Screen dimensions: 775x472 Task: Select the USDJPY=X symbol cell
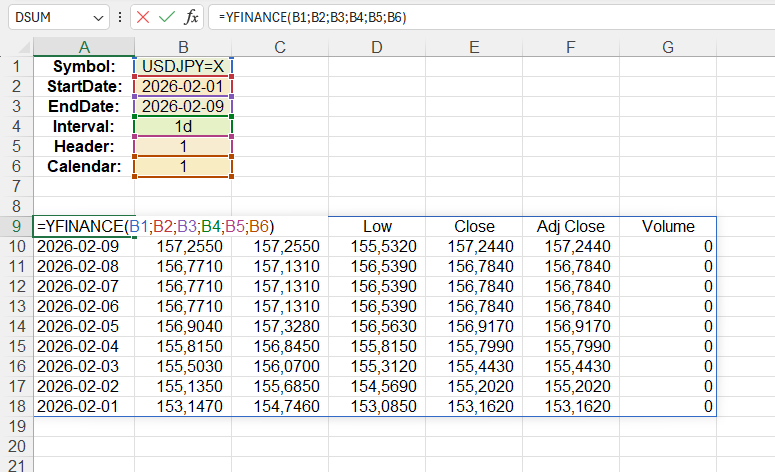click(x=183, y=66)
